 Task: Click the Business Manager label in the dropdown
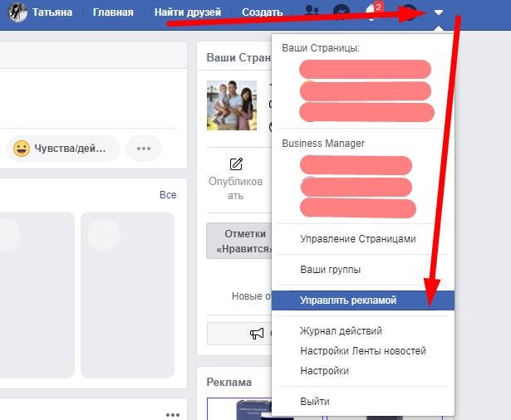point(323,144)
